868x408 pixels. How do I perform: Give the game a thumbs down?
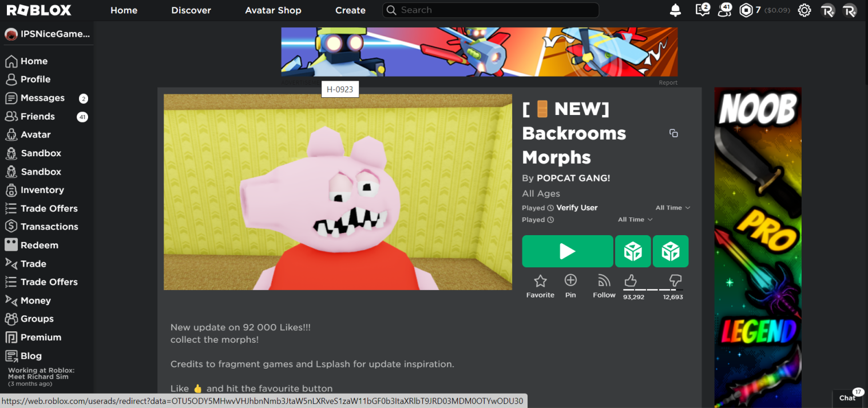point(675,280)
